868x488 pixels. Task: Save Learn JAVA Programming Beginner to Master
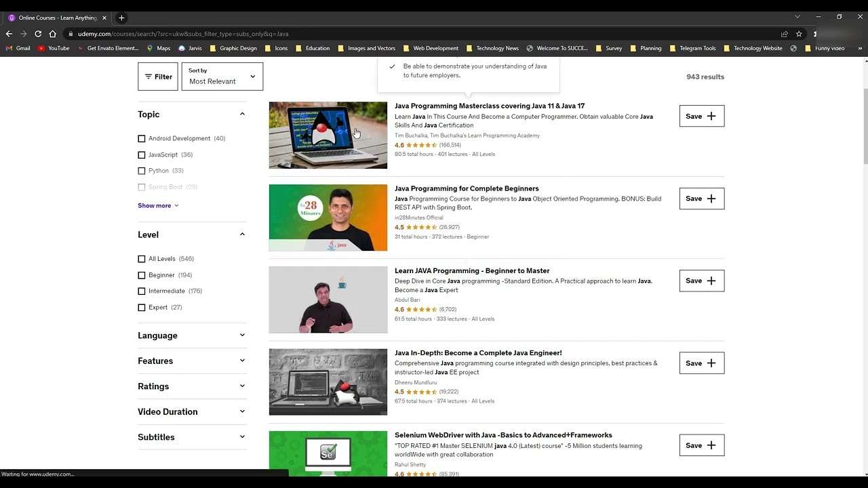click(x=702, y=281)
